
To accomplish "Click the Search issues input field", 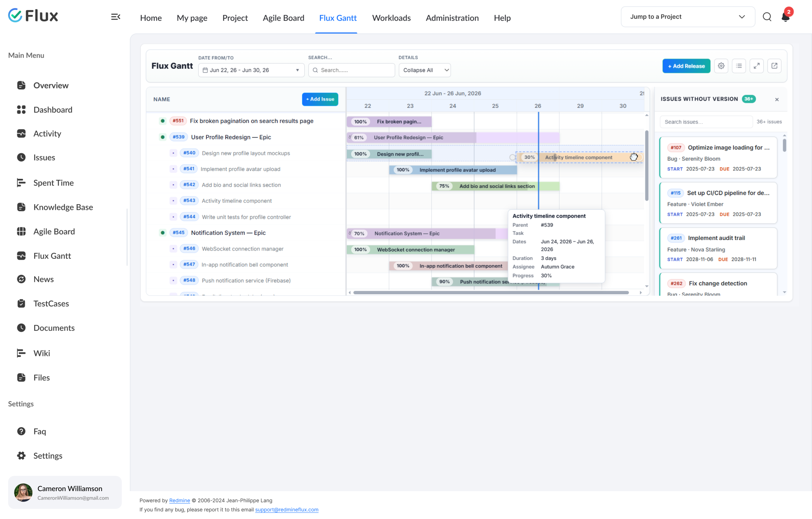I will 706,122.
